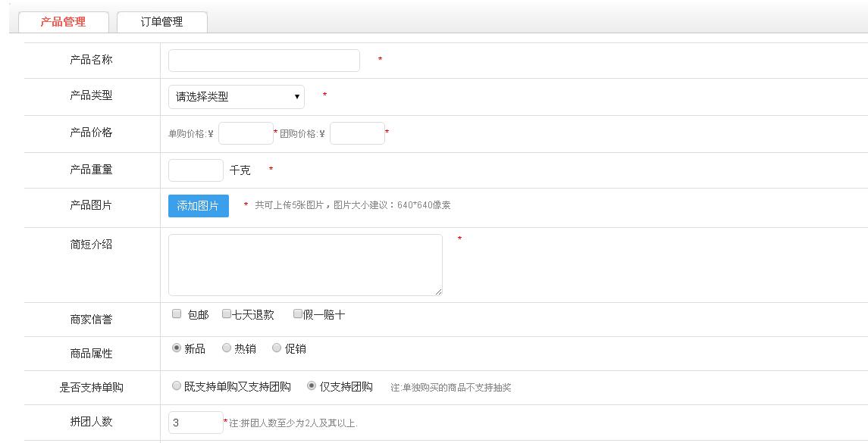This screenshot has height=443, width=868.
Task: Choose the 热销 radio option
Action: click(x=227, y=348)
